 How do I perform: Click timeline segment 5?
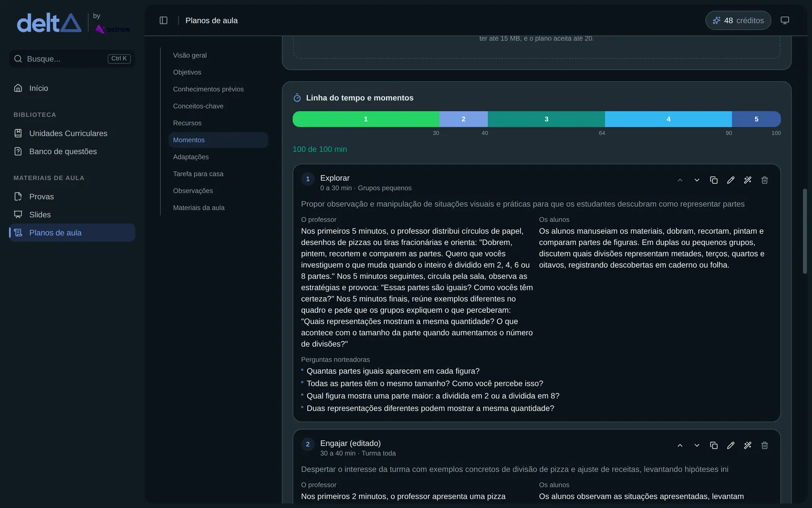coord(756,119)
